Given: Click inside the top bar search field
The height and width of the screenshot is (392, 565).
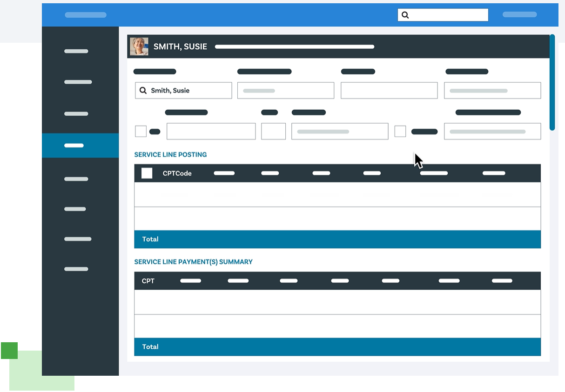Looking at the screenshot, I should [443, 15].
